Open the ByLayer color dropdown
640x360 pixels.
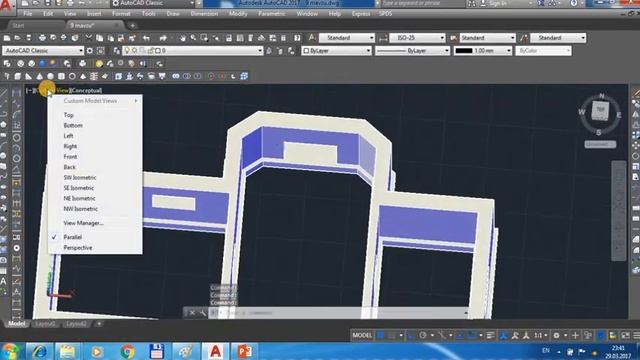click(336, 51)
